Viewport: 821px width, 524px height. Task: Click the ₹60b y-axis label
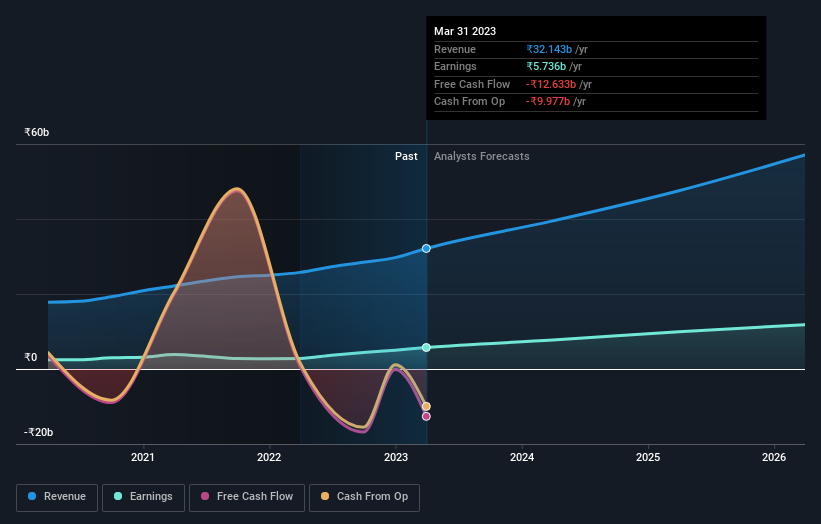coord(37,132)
